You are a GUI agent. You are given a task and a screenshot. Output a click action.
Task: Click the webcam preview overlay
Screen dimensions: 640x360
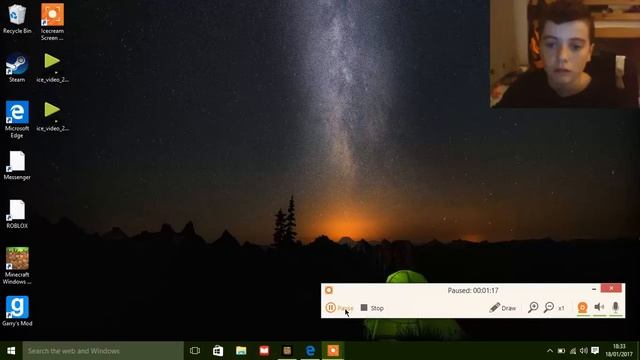[x=565, y=53]
